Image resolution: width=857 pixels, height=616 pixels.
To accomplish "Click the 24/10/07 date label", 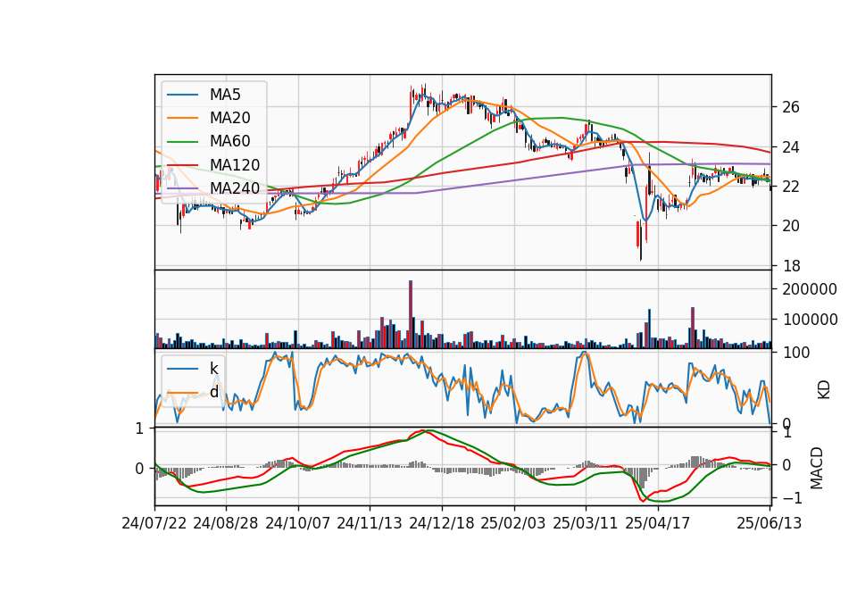I will pos(298,523).
